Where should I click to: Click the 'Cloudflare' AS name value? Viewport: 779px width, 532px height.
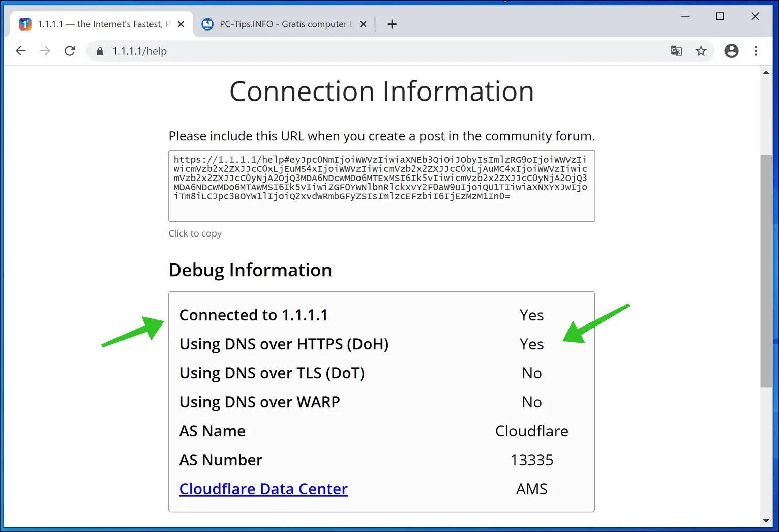[x=532, y=431]
